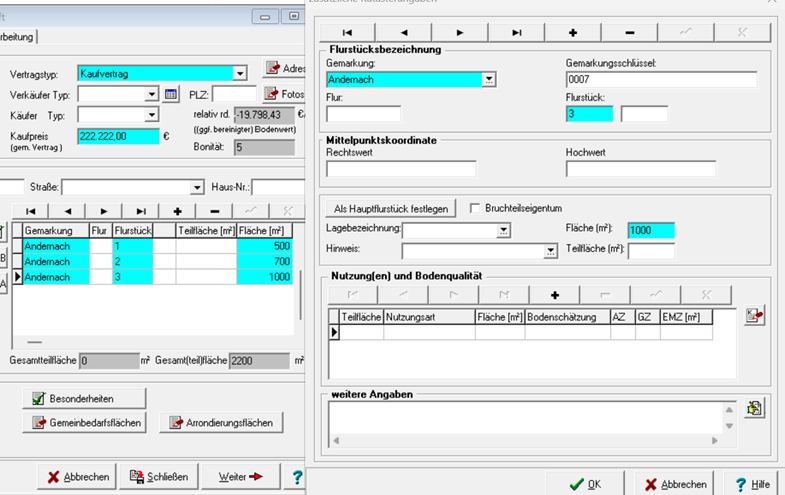Open Arrondierungsflächen

click(221, 423)
